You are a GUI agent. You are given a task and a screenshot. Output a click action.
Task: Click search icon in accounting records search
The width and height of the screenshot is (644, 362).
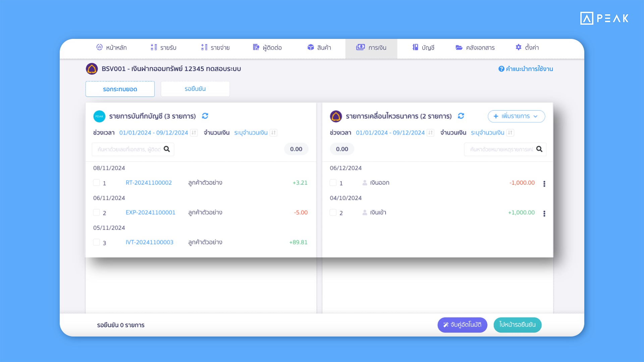coord(167,149)
